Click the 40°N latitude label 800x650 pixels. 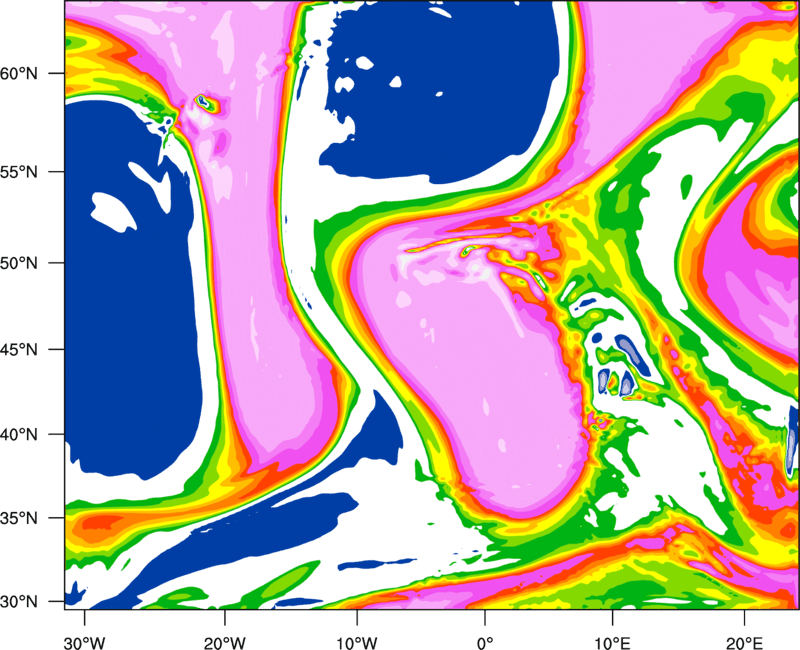click(19, 435)
